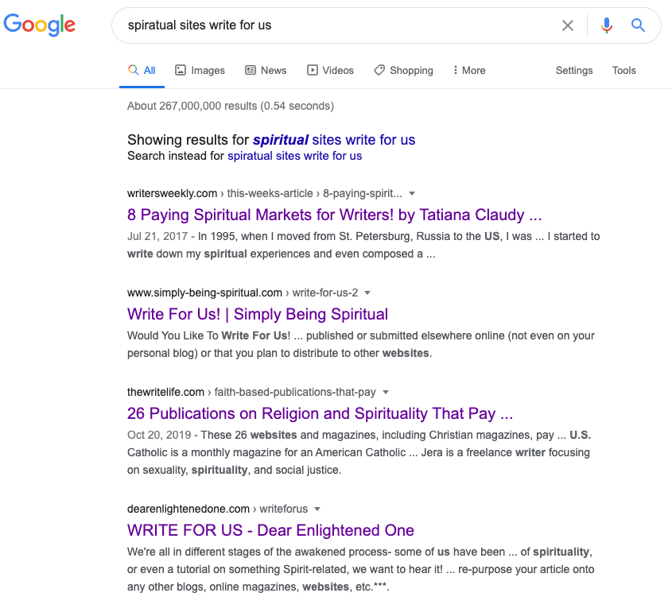Open Write For Us Simply Being Spiritual link
672x616 pixels.
[x=258, y=314]
